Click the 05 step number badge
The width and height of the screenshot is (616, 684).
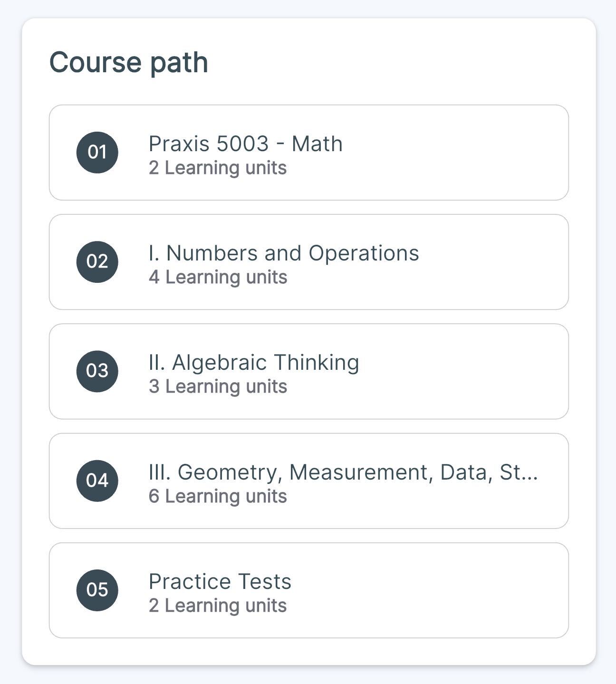97,590
